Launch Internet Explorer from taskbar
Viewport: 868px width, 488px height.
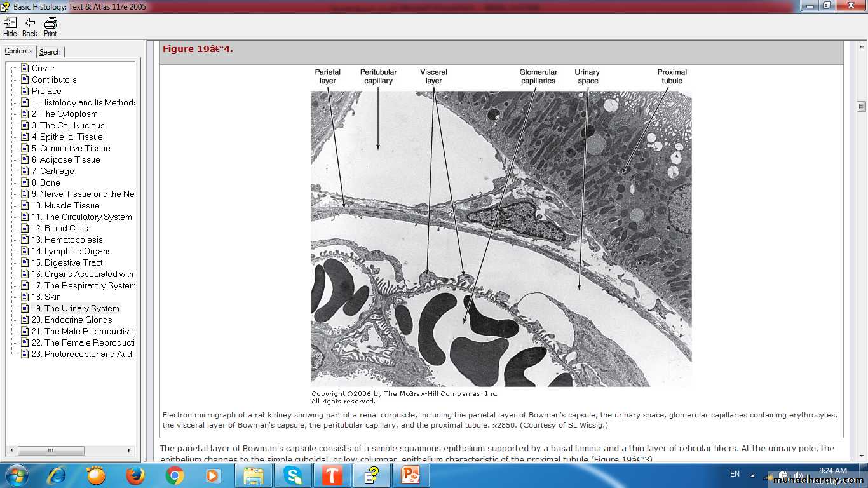57,475
